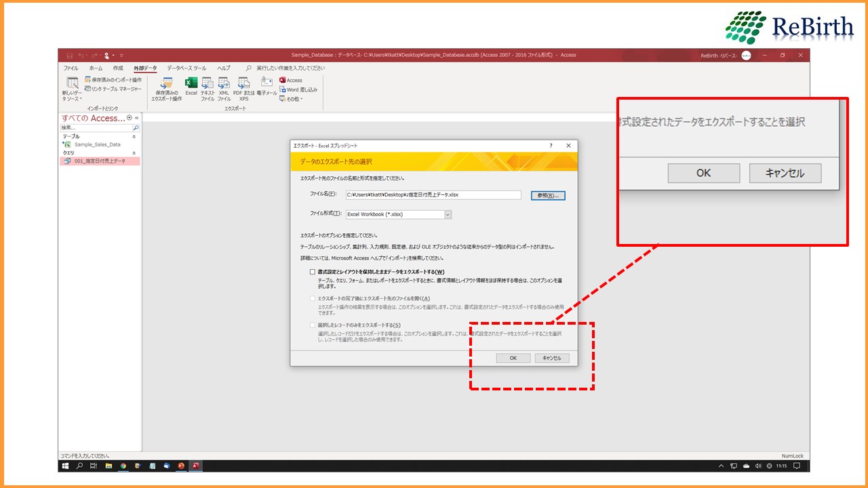The width and height of the screenshot is (868, 488).
Task: Click the taskbar search magnifier icon
Action: pos(79,466)
